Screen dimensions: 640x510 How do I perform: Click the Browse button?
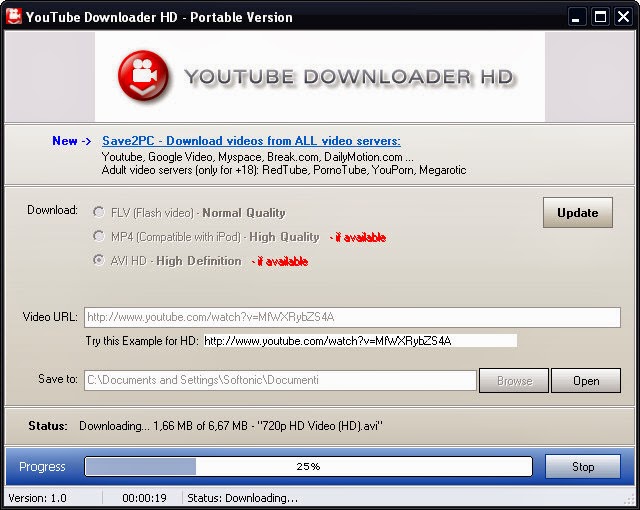(x=514, y=381)
